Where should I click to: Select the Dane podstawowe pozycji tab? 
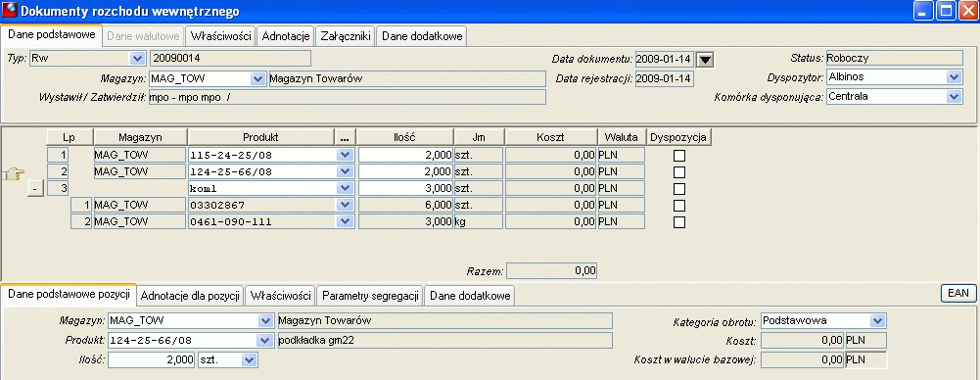pos(70,294)
